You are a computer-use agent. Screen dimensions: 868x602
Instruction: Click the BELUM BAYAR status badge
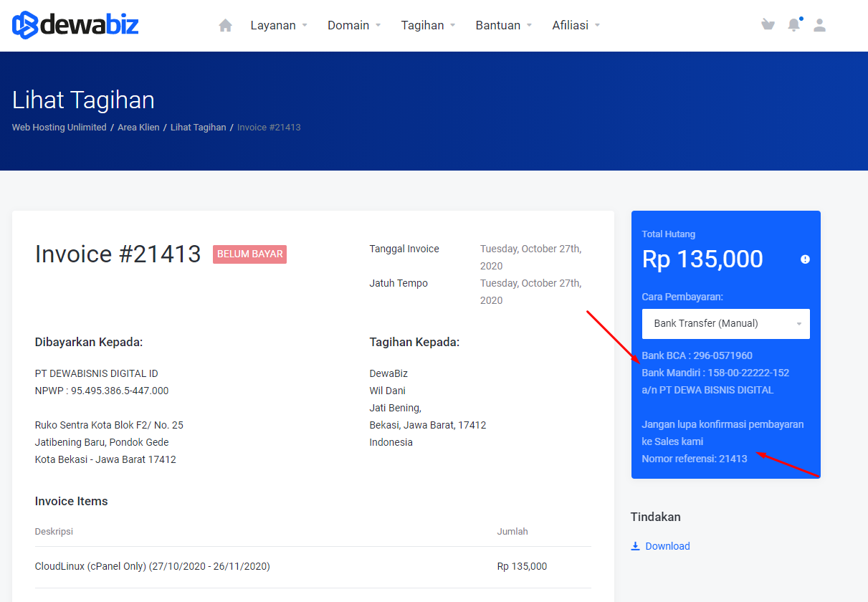(249, 254)
